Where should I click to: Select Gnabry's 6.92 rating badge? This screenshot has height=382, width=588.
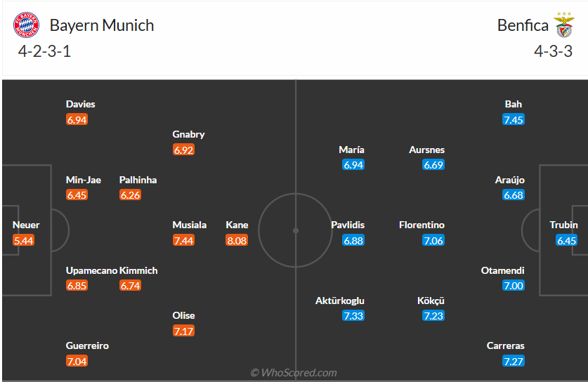(x=183, y=150)
